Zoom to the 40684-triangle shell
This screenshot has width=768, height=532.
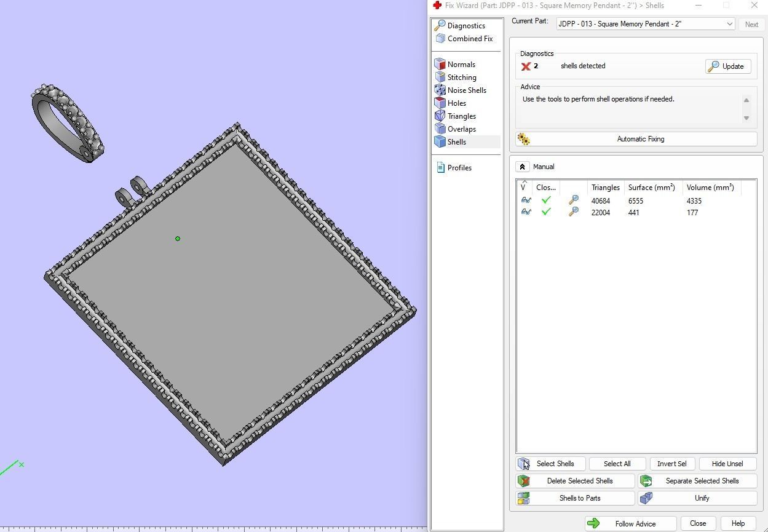tap(573, 200)
